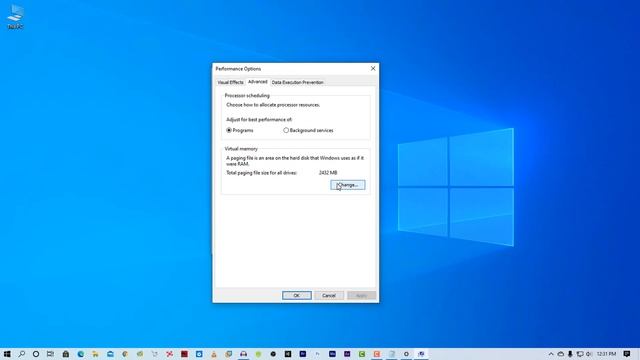Open the green C app taskbar icon
The image size is (640, 360).
click(362, 354)
